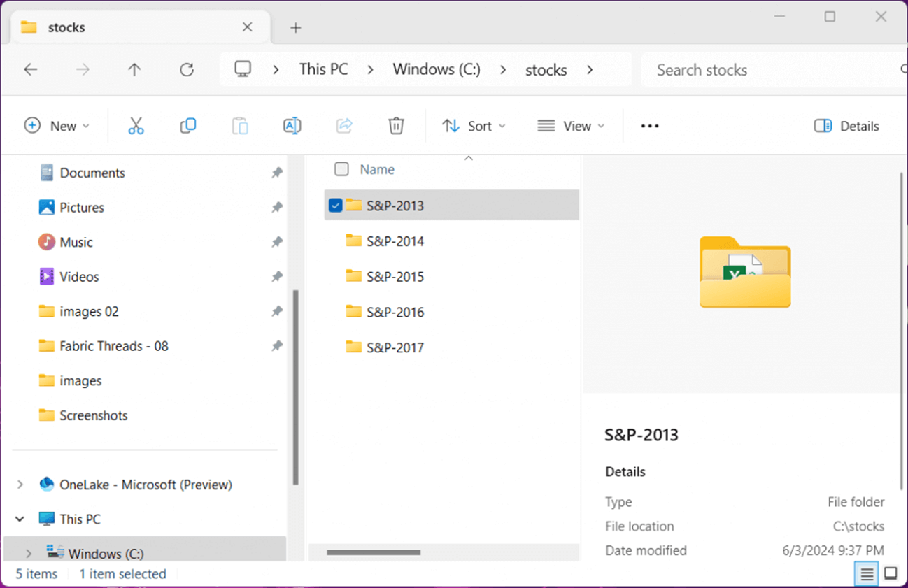Collapse the This PC tree node
This screenshot has width=908, height=588.
(x=20, y=519)
